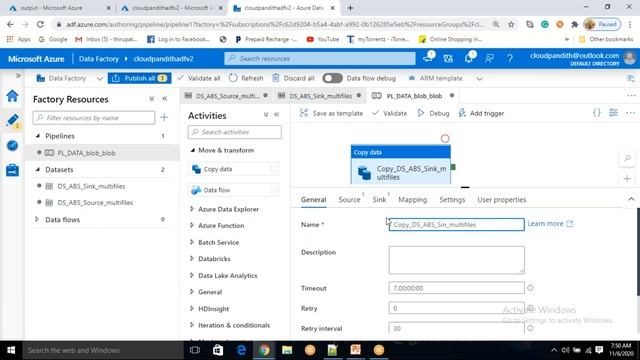This screenshot has height=360, width=640.
Task: Open the Learn more link
Action: coord(550,224)
